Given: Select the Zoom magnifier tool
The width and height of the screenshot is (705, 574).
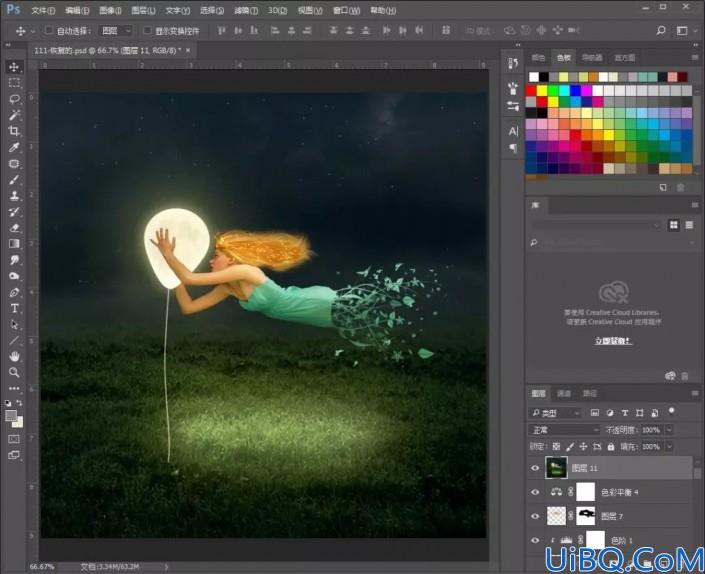Looking at the screenshot, I should tap(14, 372).
